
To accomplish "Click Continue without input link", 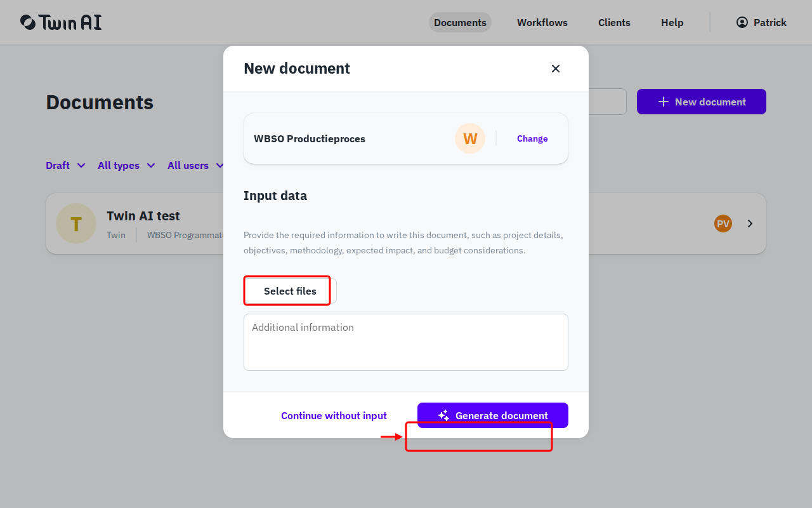I will 334,415.
